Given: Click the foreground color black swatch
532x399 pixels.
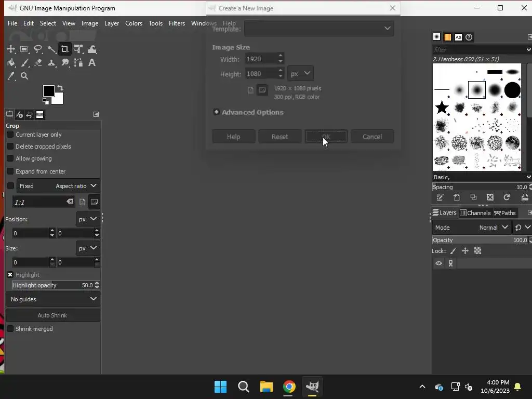Looking at the screenshot, I should point(48,91).
